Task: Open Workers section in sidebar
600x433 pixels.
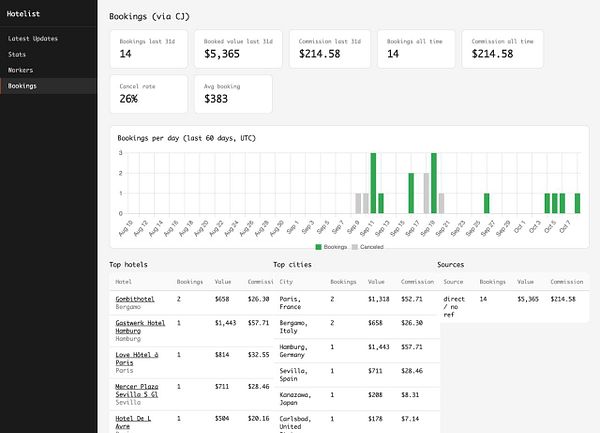Action: tap(20, 70)
